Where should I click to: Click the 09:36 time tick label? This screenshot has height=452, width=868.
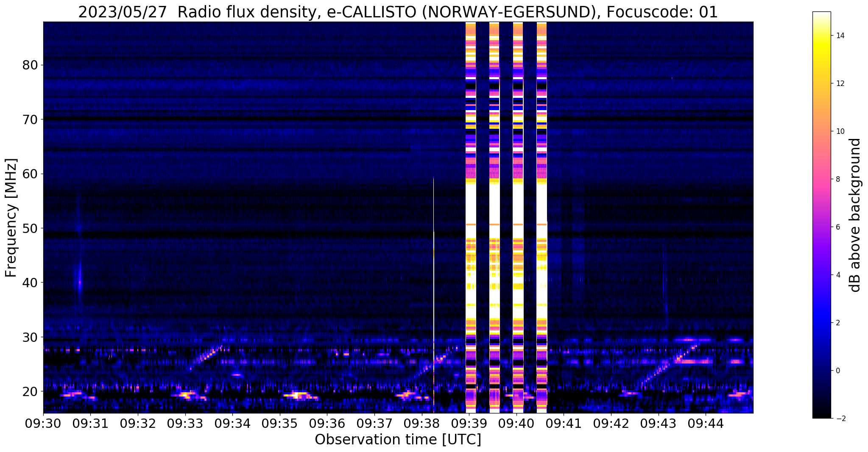(327, 424)
